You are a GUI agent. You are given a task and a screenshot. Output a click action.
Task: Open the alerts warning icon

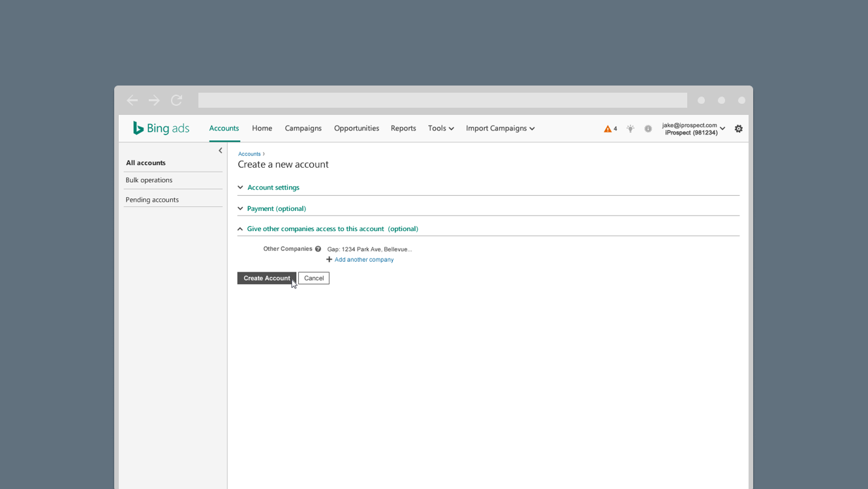tap(610, 129)
